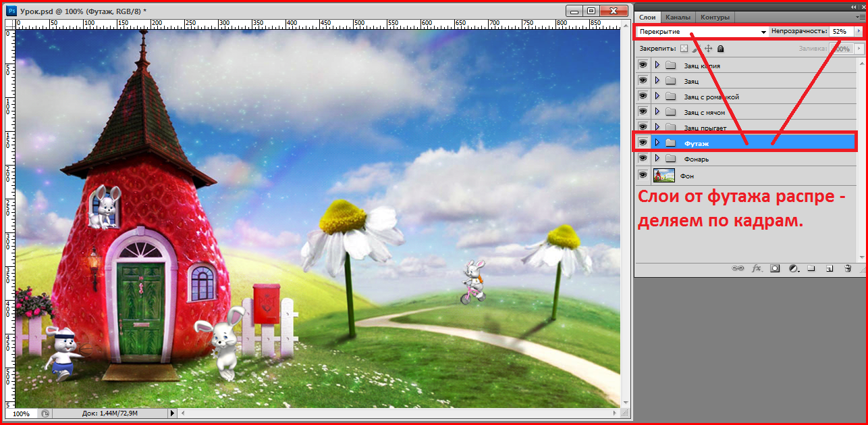Click folder icon of Фонарь group
Viewport: 868px width, 425px height.
pos(670,159)
